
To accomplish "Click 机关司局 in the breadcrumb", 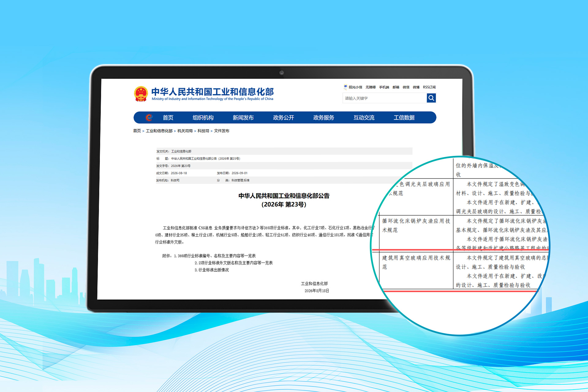I will [x=185, y=131].
